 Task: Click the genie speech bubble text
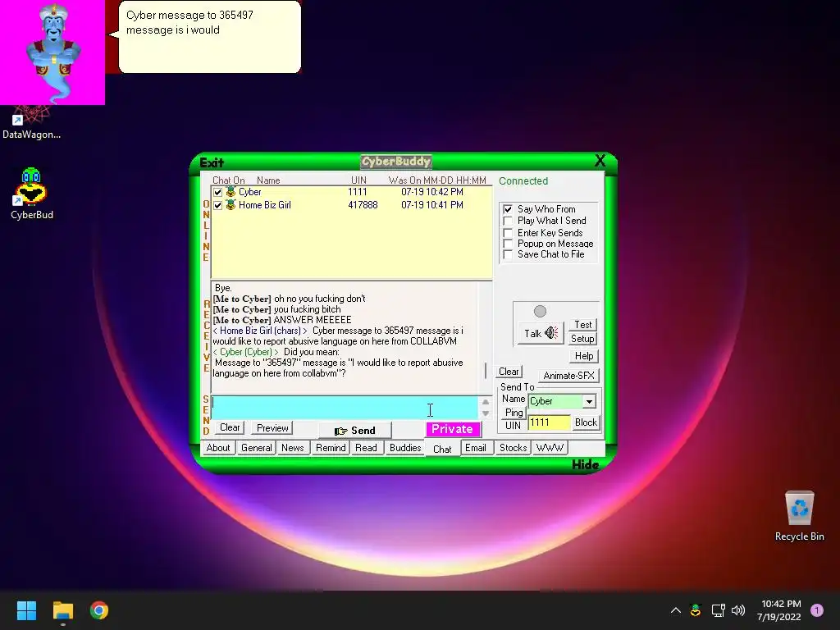tap(189, 22)
